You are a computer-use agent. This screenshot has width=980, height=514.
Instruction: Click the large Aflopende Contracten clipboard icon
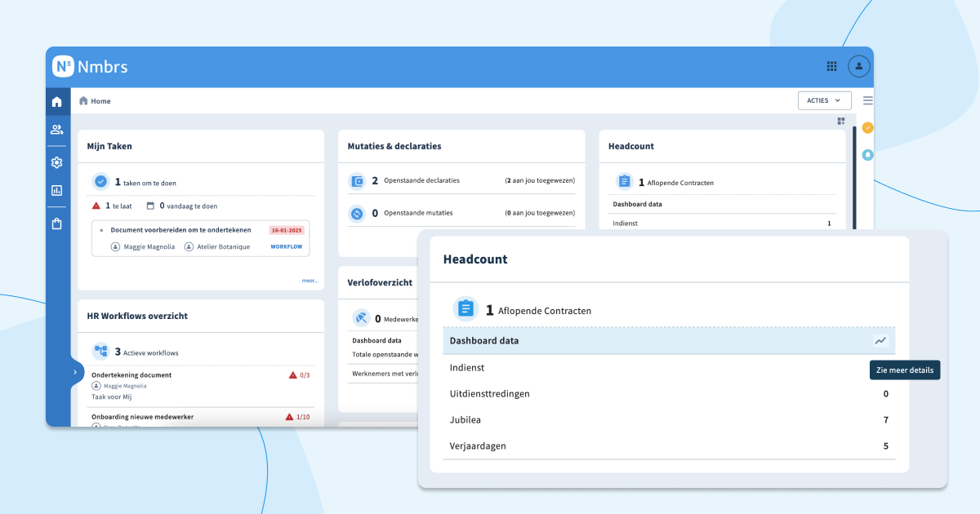[x=465, y=308]
